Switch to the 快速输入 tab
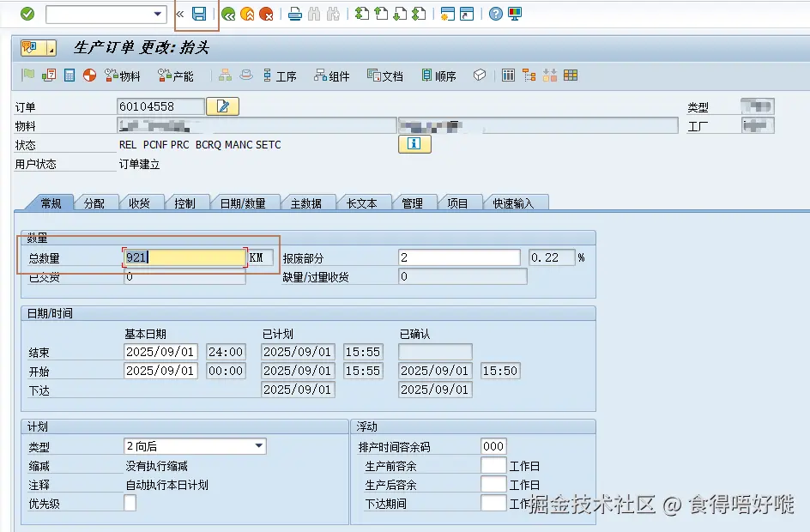 click(x=513, y=203)
